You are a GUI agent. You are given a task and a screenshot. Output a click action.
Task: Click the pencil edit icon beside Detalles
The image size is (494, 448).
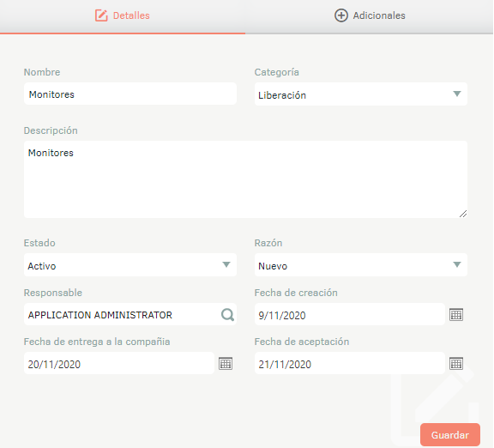pos(101,15)
